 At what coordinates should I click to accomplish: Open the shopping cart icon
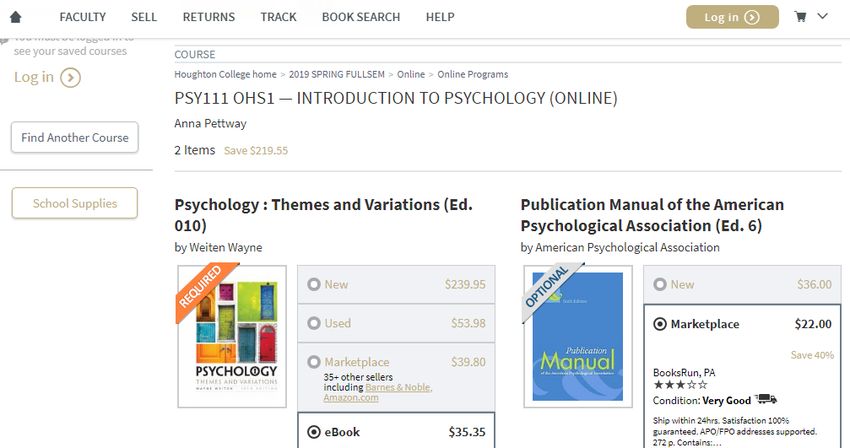800,17
